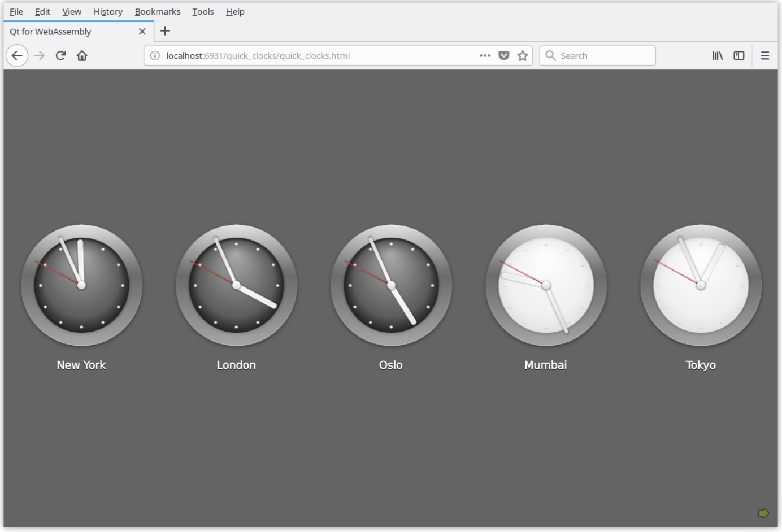The image size is (782, 532).
Task: Open the History menu
Action: click(x=107, y=11)
